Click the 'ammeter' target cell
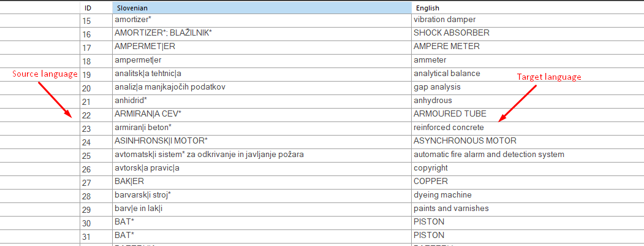Screen dimensions: 644x246 [x=430, y=60]
